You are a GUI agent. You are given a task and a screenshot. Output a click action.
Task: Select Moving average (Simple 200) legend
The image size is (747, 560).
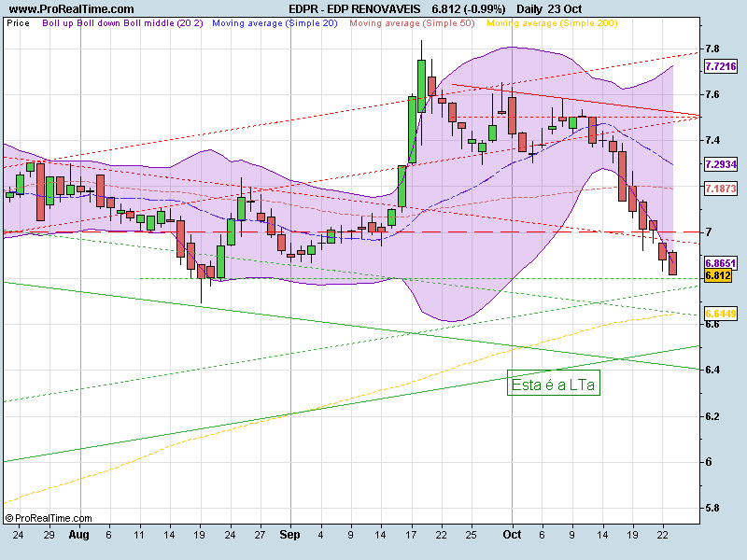[x=552, y=22]
